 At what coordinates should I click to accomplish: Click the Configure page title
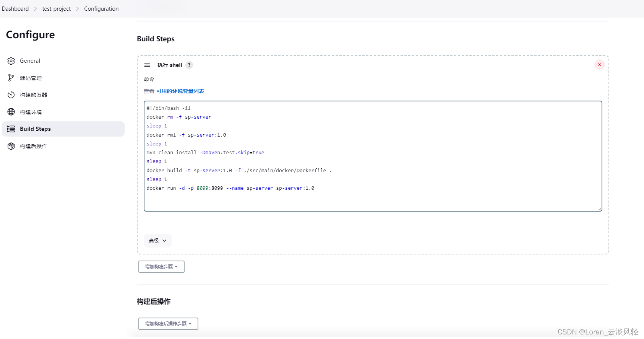[31, 35]
